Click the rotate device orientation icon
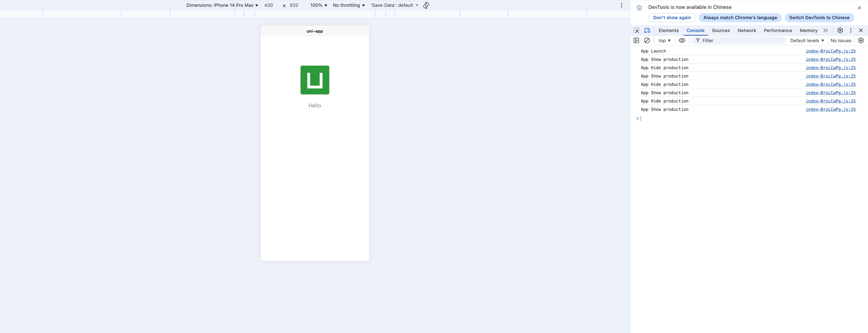 [x=426, y=5]
